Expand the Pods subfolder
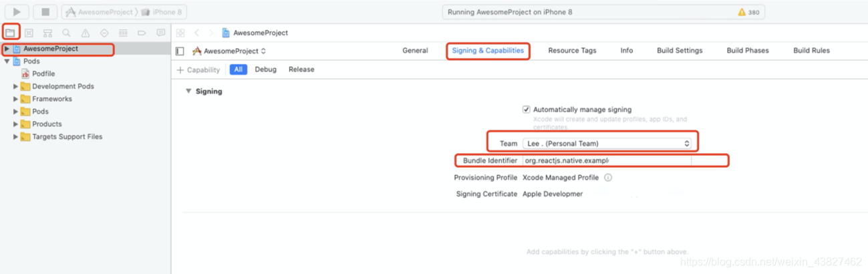The width and height of the screenshot is (868, 274). 16,112
